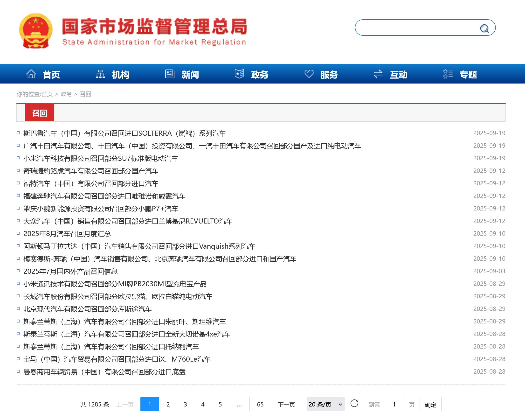Open the 兰博基尼REVUELTO recall notice
This screenshot has width=525, height=420.
pos(128,221)
